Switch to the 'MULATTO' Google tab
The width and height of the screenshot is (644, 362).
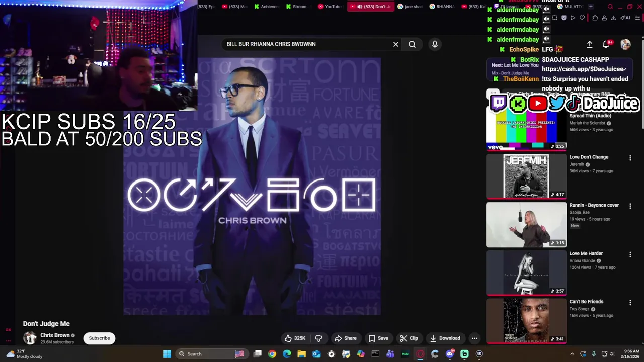[570, 7]
